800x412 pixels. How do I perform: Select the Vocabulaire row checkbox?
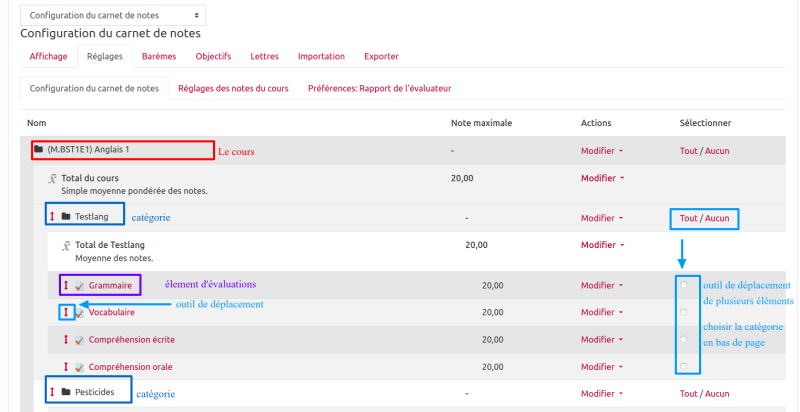coord(684,312)
